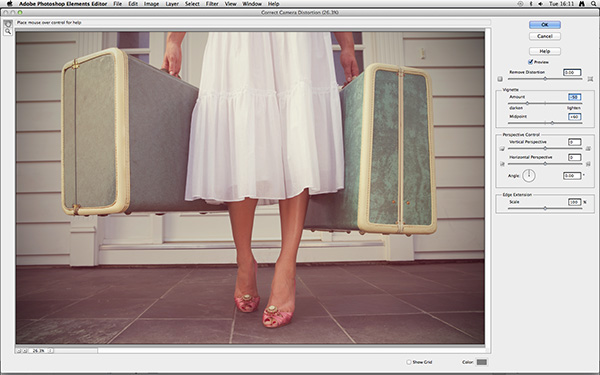Screen dimensions: 600x375
Task: Open the Apple menu
Action: click(x=10, y=3)
